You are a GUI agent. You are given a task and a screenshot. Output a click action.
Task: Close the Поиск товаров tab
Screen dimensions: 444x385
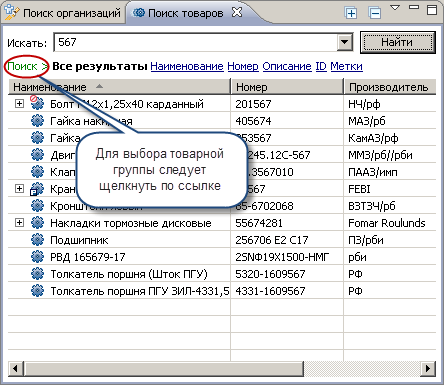[x=237, y=12]
